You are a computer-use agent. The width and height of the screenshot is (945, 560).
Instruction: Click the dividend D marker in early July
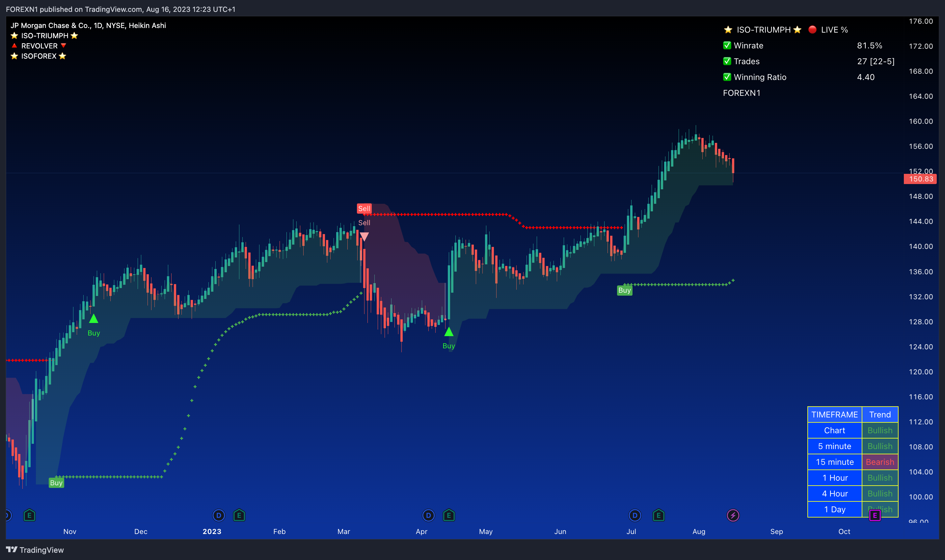(635, 515)
